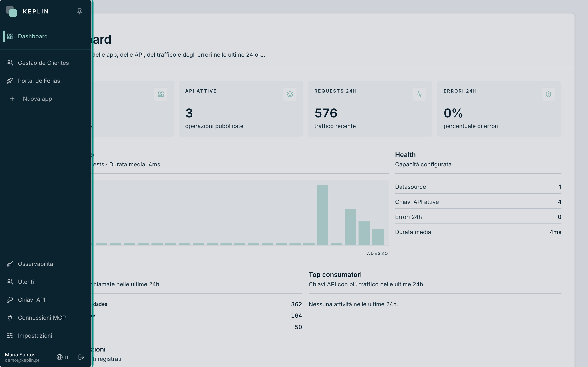This screenshot has height=367, width=588.
Task: Click the Keplin logo icon
Action: tap(11, 11)
